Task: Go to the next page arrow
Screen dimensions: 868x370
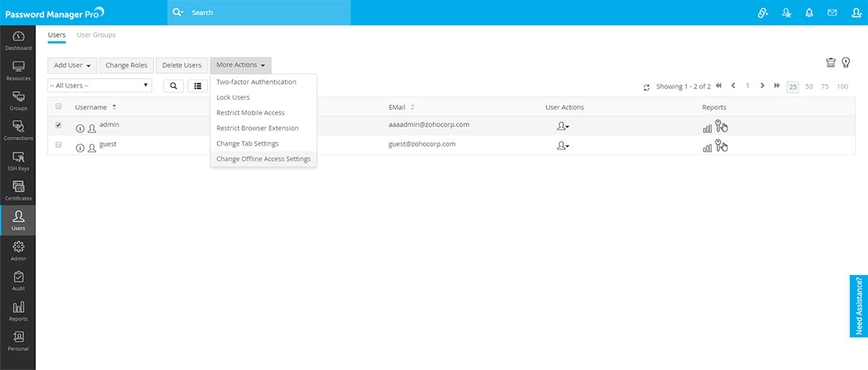Action: click(762, 85)
